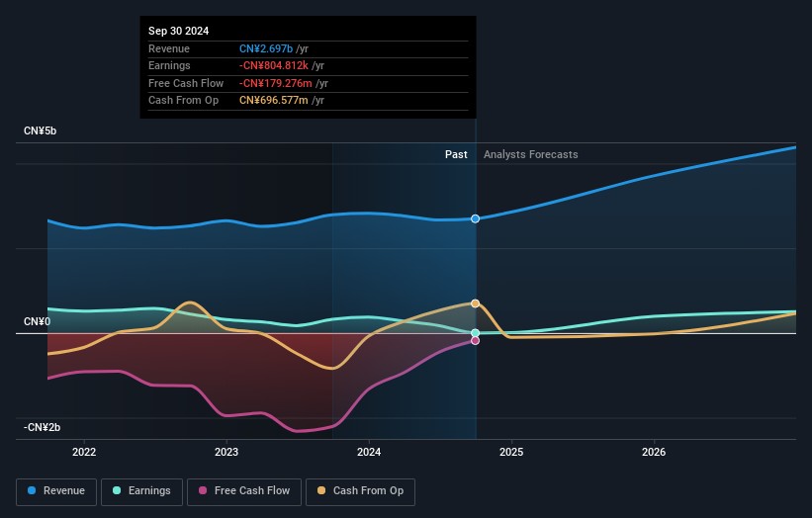Click the 2024 x-axis label
The image size is (812, 518).
369,452
